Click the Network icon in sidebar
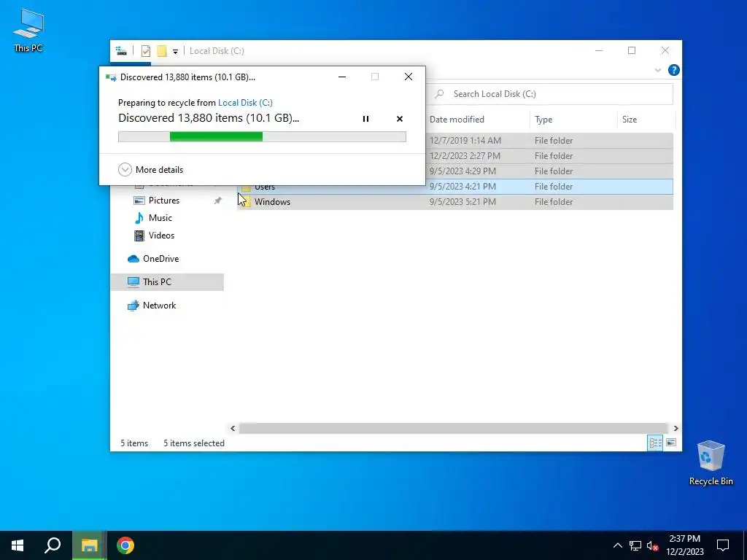 [133, 306]
